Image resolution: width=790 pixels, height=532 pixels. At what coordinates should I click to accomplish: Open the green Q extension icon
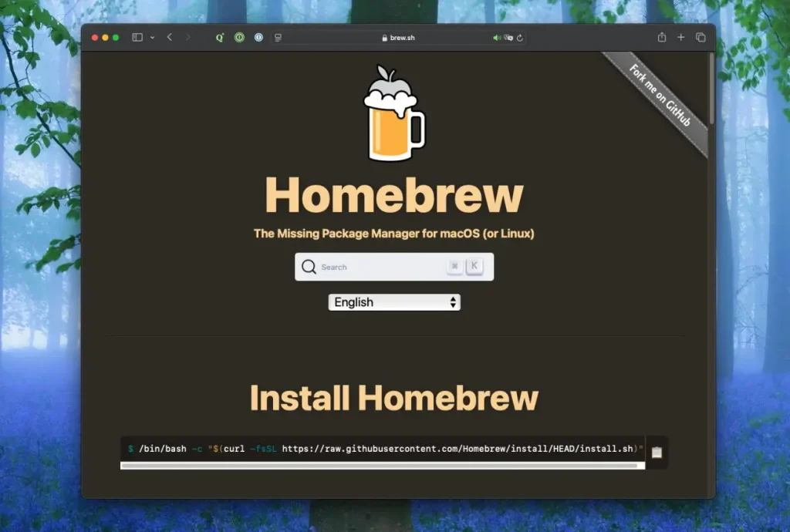pyautogui.click(x=220, y=37)
